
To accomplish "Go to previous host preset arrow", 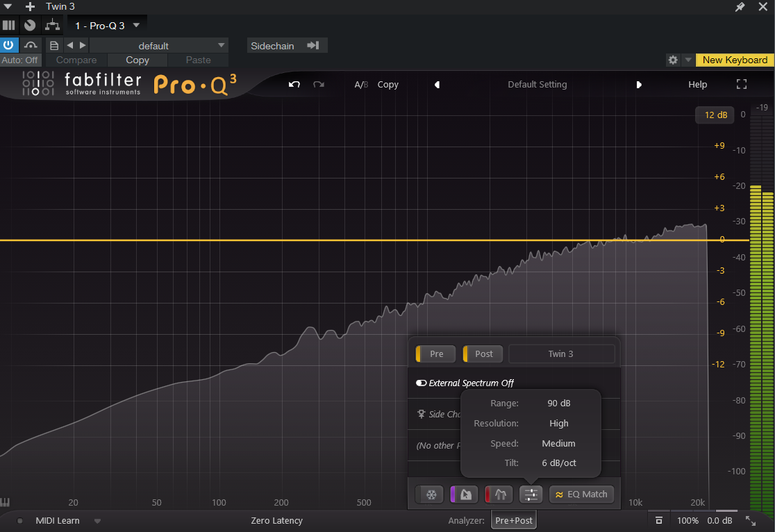I will click(x=70, y=45).
